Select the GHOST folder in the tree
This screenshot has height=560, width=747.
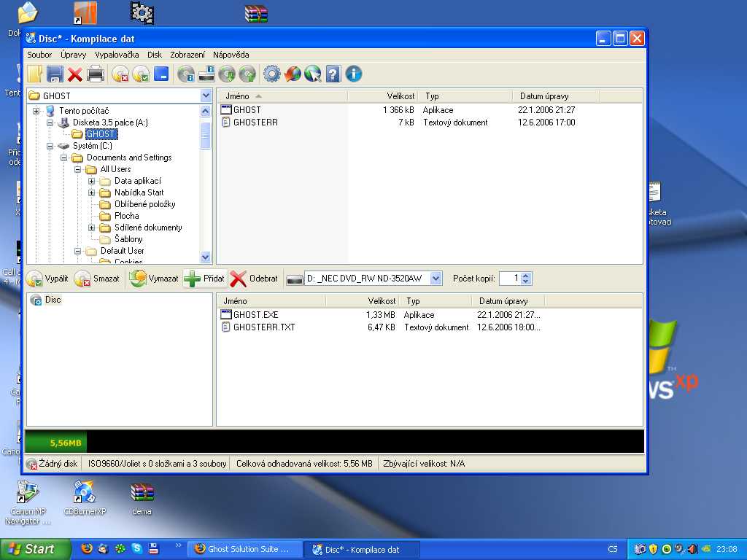(x=101, y=134)
